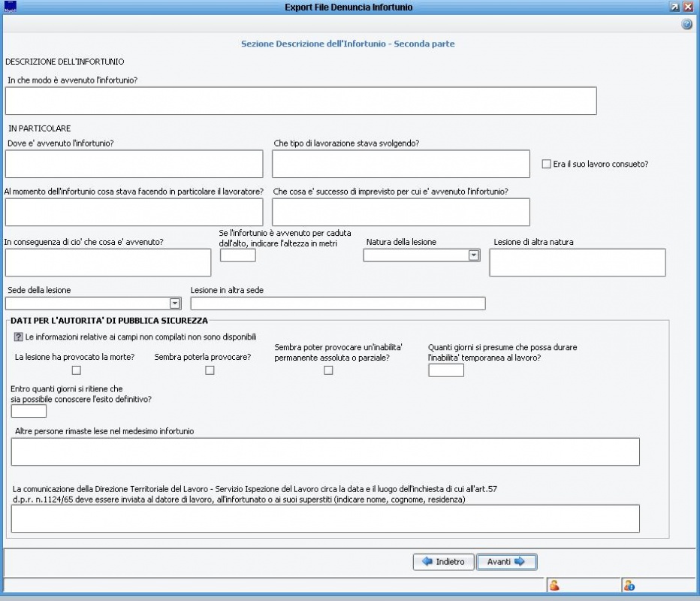Click the 'Lesione in altra sede' field
This screenshot has width=700, height=601.
coord(338,304)
